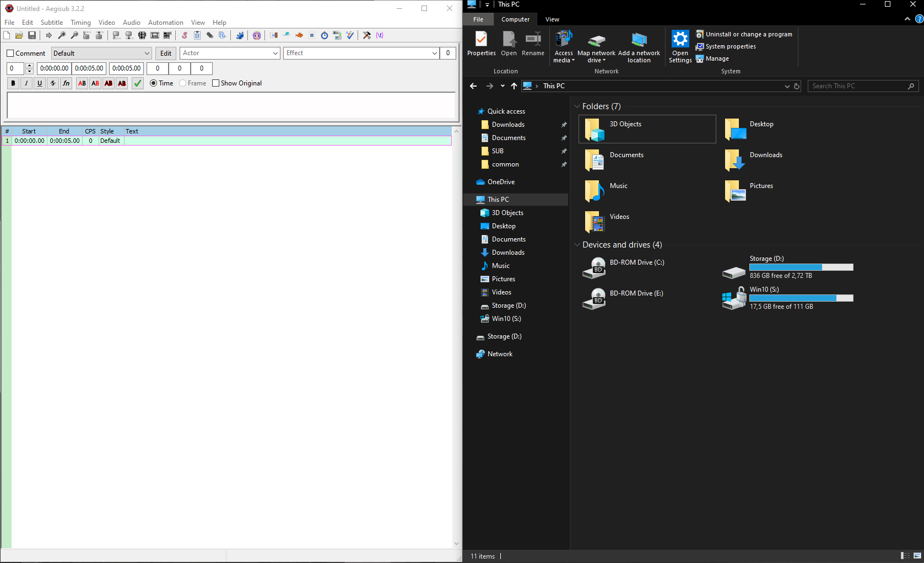Enable the Comment checkbox
This screenshot has width=924, height=563.
9,53
